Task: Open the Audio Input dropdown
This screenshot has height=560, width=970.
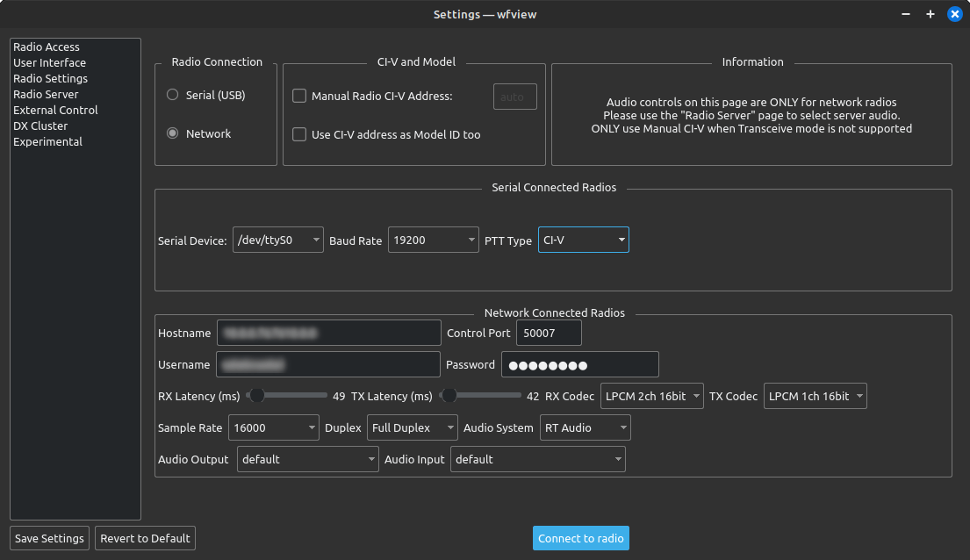Action: pyautogui.click(x=537, y=459)
